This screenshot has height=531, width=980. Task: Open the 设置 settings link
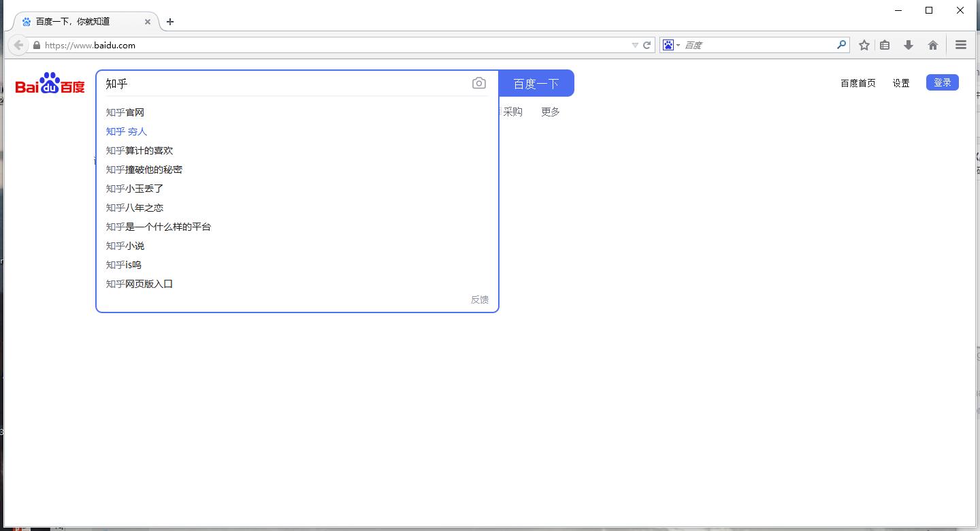coord(901,83)
